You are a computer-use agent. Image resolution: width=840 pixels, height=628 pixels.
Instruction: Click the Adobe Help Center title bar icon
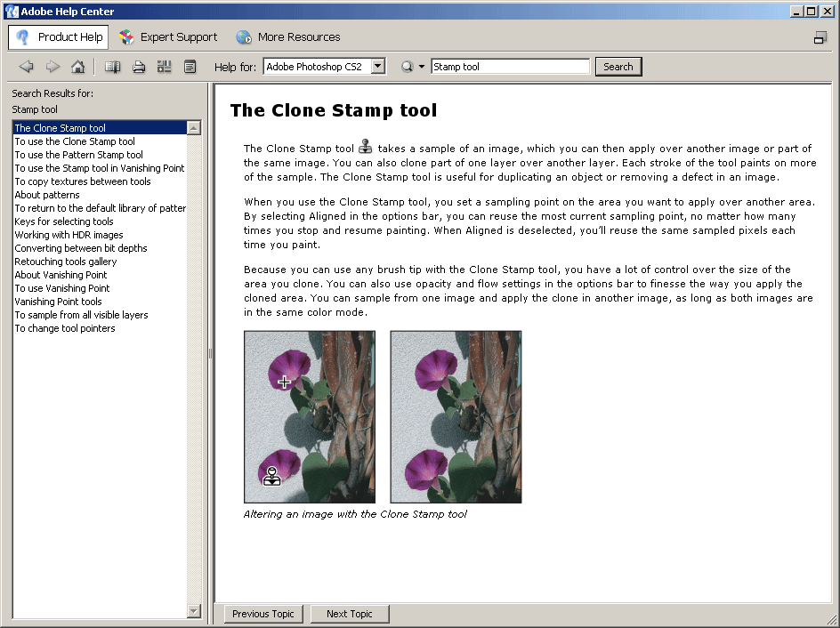[12, 12]
